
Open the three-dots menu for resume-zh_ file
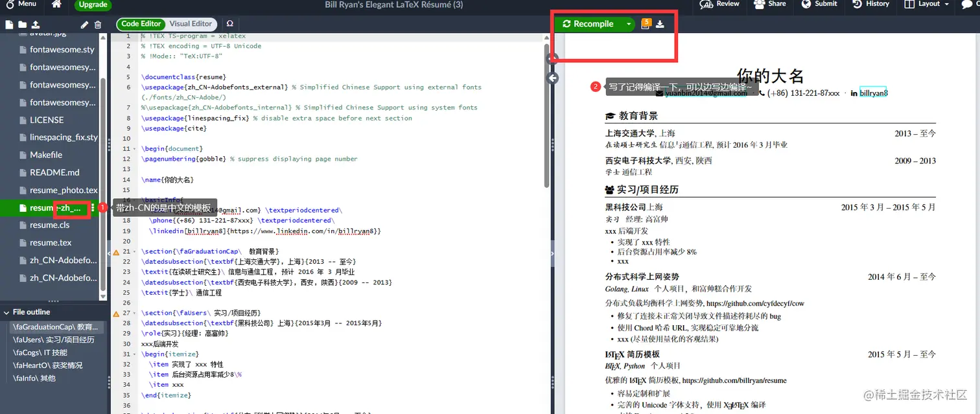(93, 208)
